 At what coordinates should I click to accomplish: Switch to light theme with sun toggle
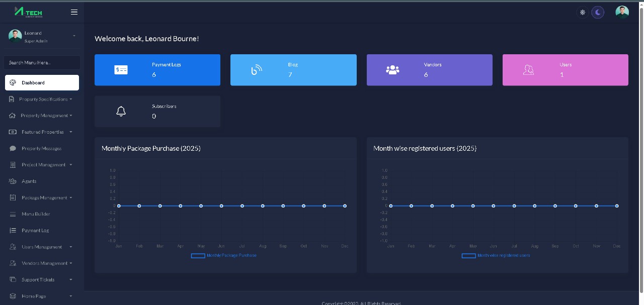pyautogui.click(x=583, y=12)
